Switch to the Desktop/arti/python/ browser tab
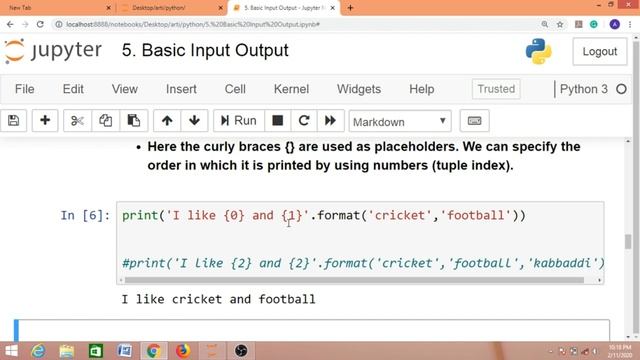The image size is (640, 360). pos(171,8)
